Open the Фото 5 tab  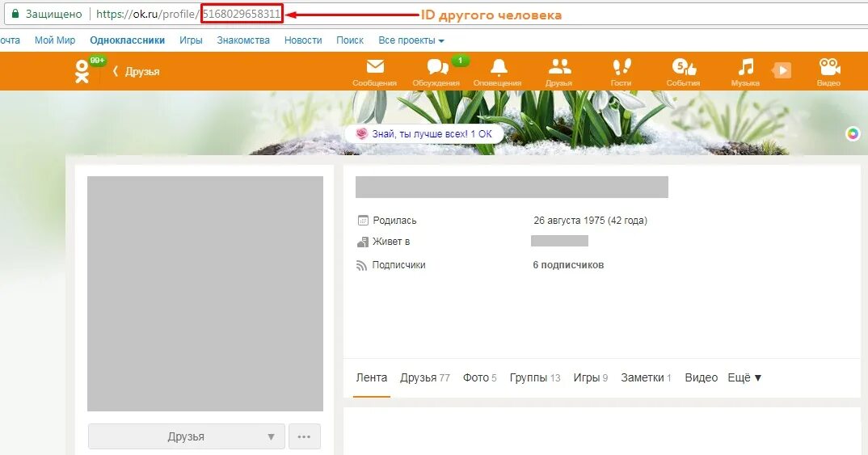[479, 377]
